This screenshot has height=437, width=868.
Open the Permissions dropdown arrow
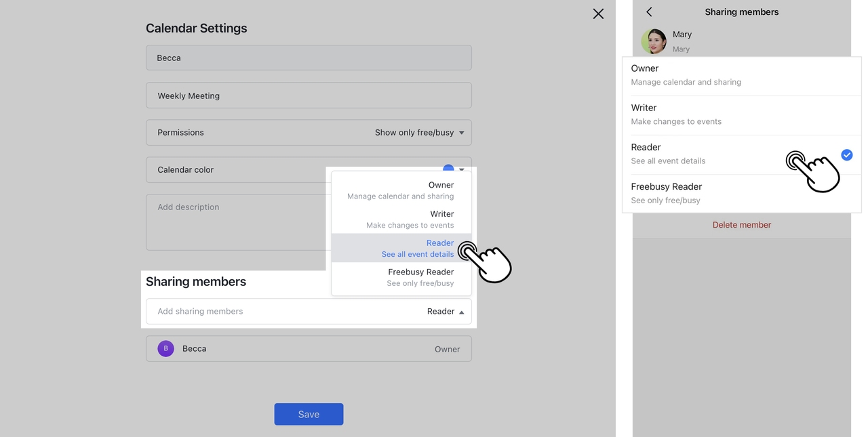click(x=462, y=133)
